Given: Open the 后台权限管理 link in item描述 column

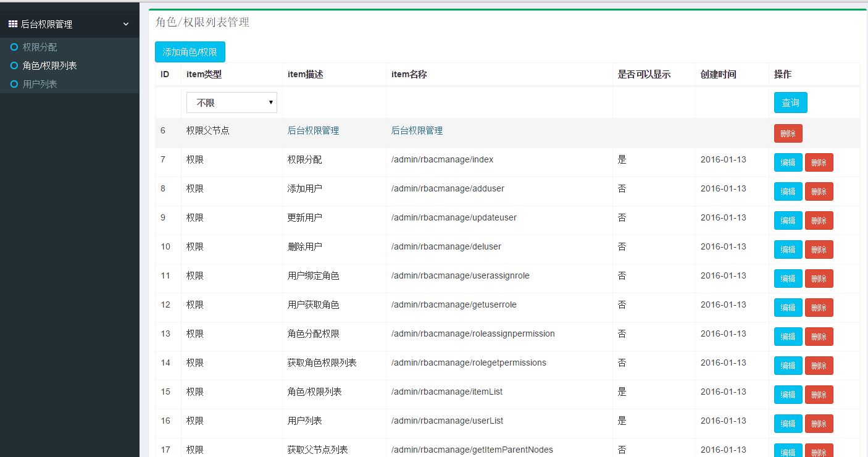Looking at the screenshot, I should tap(313, 131).
